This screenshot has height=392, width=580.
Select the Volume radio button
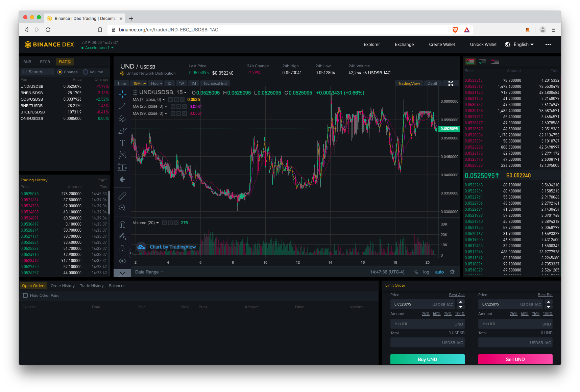coord(86,72)
